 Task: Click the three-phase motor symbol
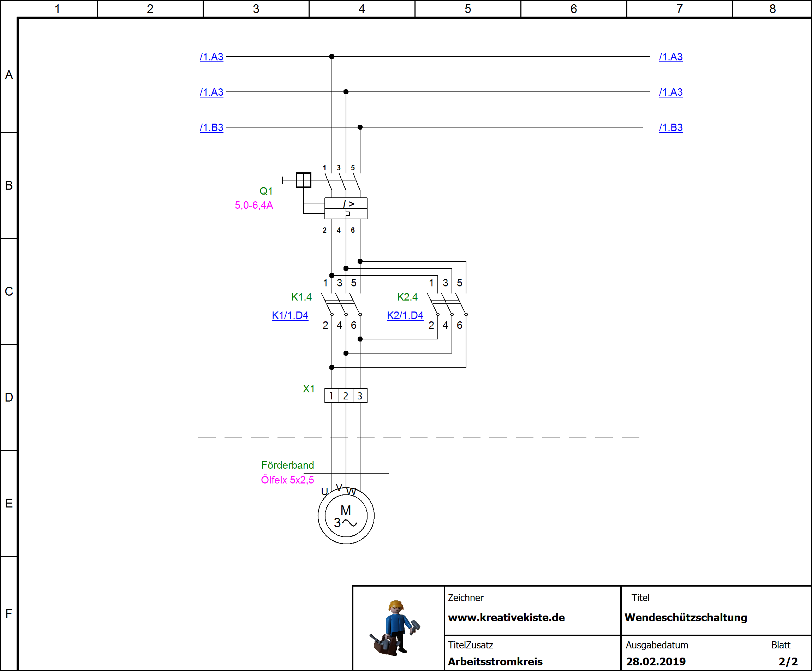pos(346,516)
